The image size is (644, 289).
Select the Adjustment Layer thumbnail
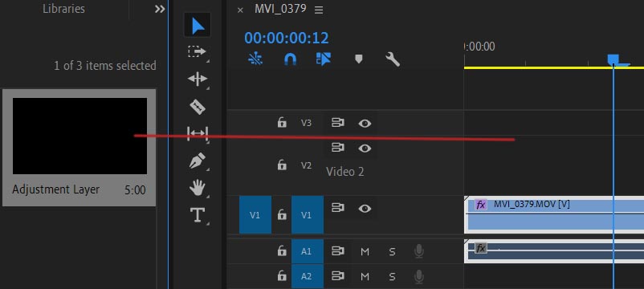(x=79, y=136)
